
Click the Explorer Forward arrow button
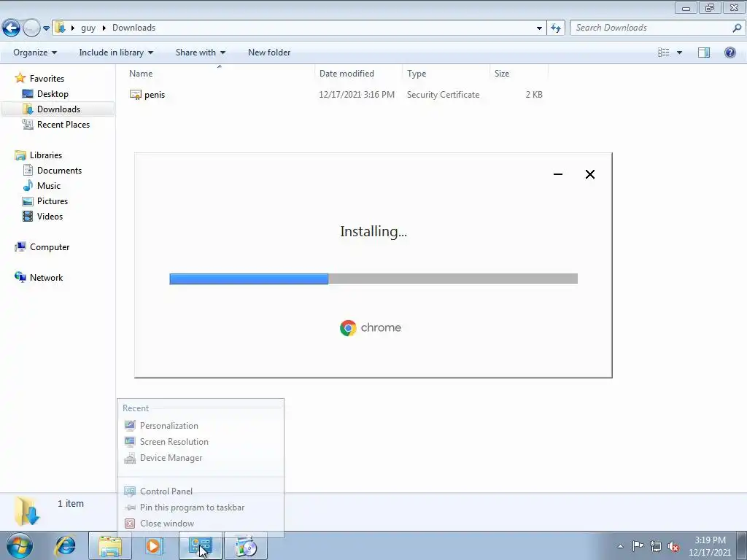point(31,28)
